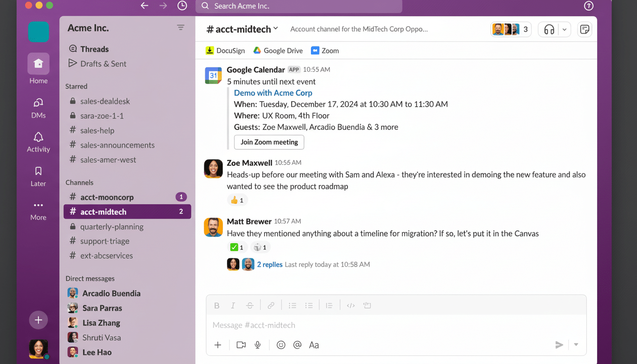Start a huddle with the headphones icon
This screenshot has height=364, width=637.
549,29
